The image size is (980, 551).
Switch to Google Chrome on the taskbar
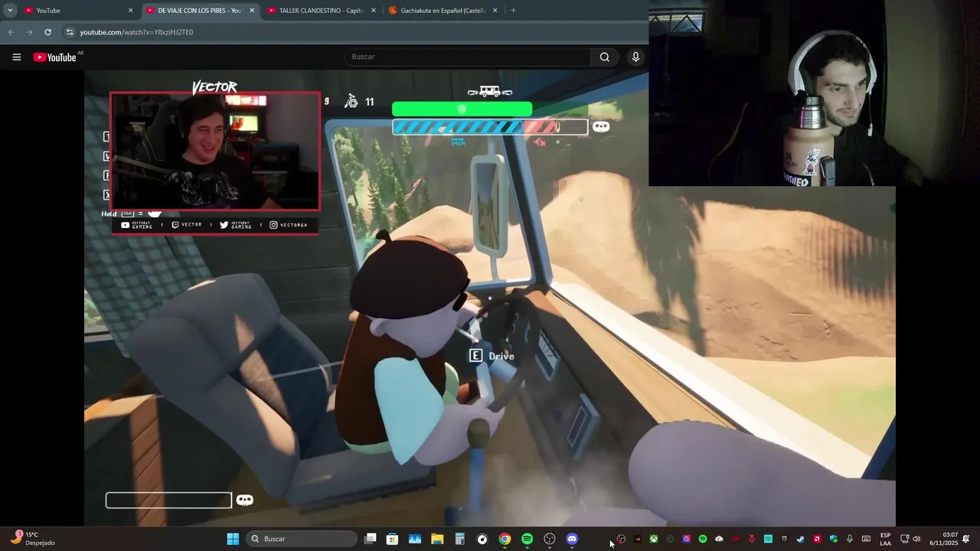click(x=505, y=539)
